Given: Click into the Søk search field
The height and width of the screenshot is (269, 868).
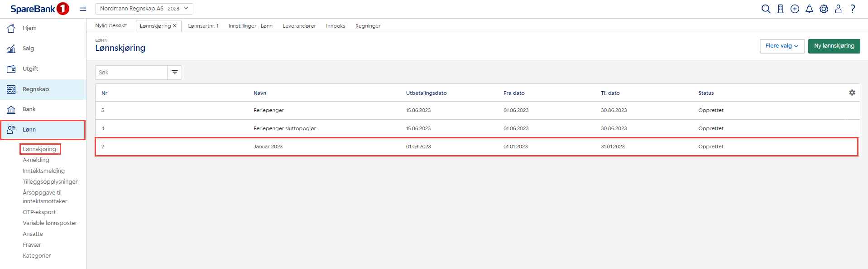Looking at the screenshot, I should click(x=131, y=73).
